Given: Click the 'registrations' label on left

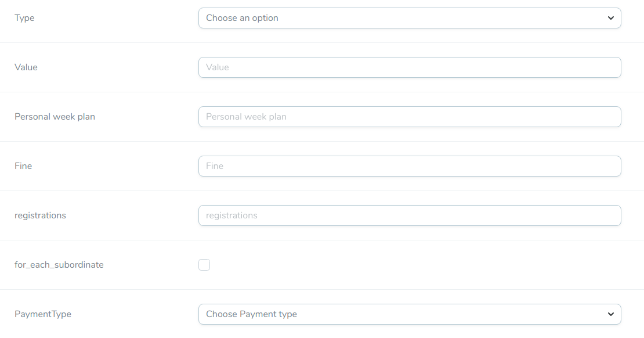Looking at the screenshot, I should tap(40, 215).
